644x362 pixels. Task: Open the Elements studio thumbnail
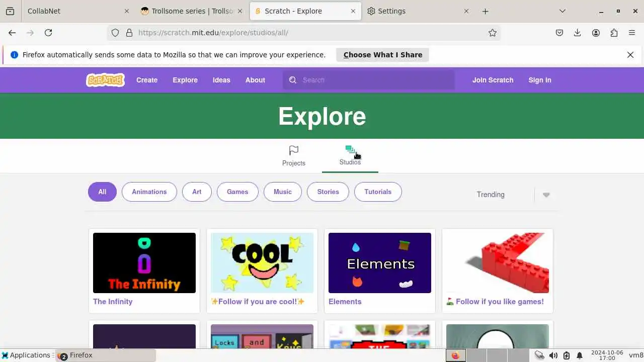point(380,263)
